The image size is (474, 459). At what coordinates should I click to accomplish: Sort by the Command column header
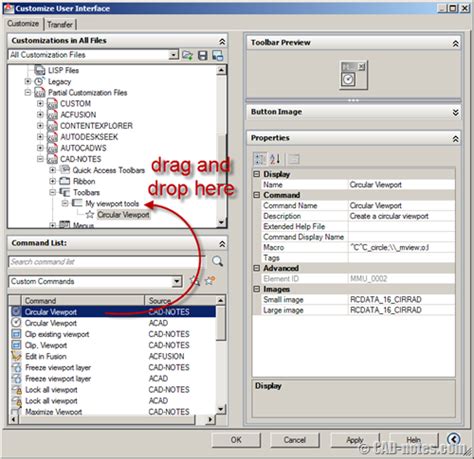(x=83, y=300)
